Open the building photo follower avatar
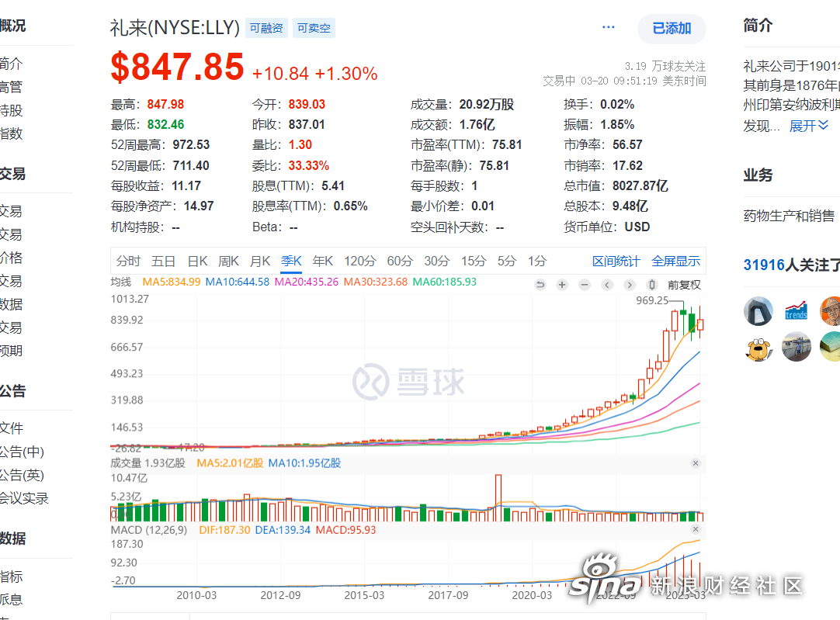 (x=758, y=311)
